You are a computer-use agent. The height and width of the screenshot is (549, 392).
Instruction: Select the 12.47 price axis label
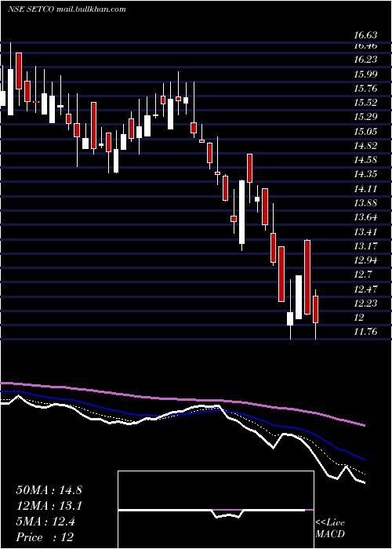pos(365,289)
